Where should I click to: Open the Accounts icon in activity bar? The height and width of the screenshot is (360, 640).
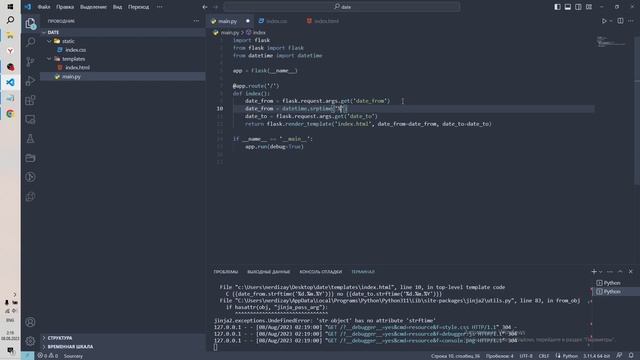(x=30, y=322)
